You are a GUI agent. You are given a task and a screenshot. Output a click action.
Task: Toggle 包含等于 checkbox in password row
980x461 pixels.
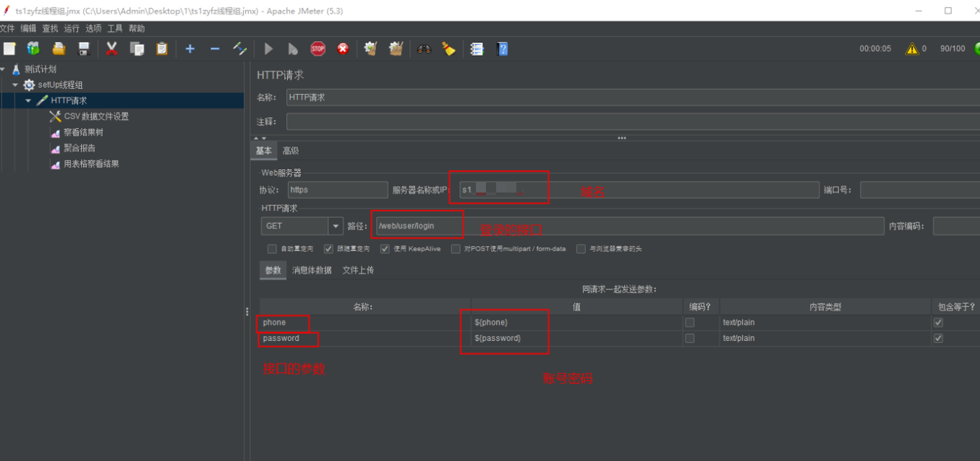[939, 339]
